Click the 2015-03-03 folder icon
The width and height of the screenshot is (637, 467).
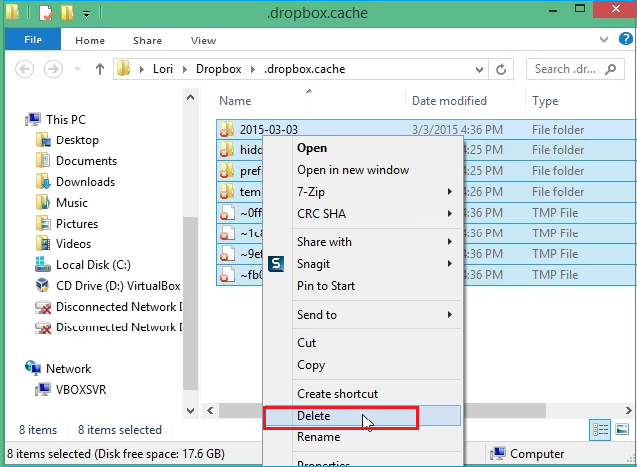[227, 130]
